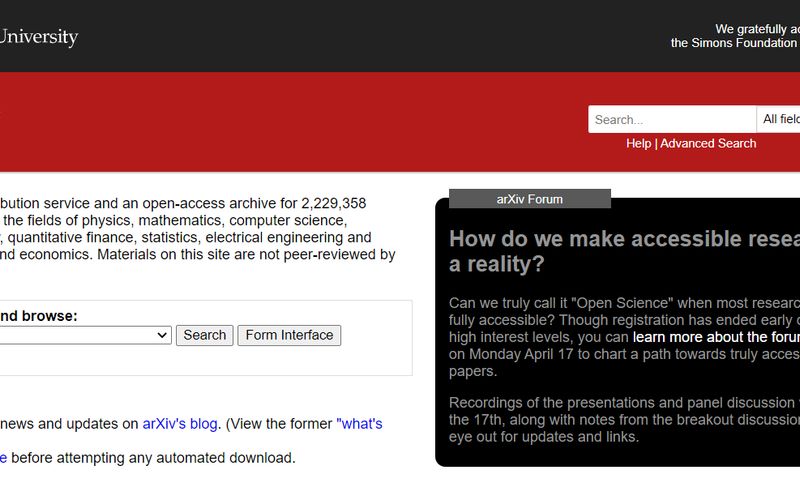Open the "what's" former news link
This screenshot has width=800, height=500.
pyautogui.click(x=359, y=424)
